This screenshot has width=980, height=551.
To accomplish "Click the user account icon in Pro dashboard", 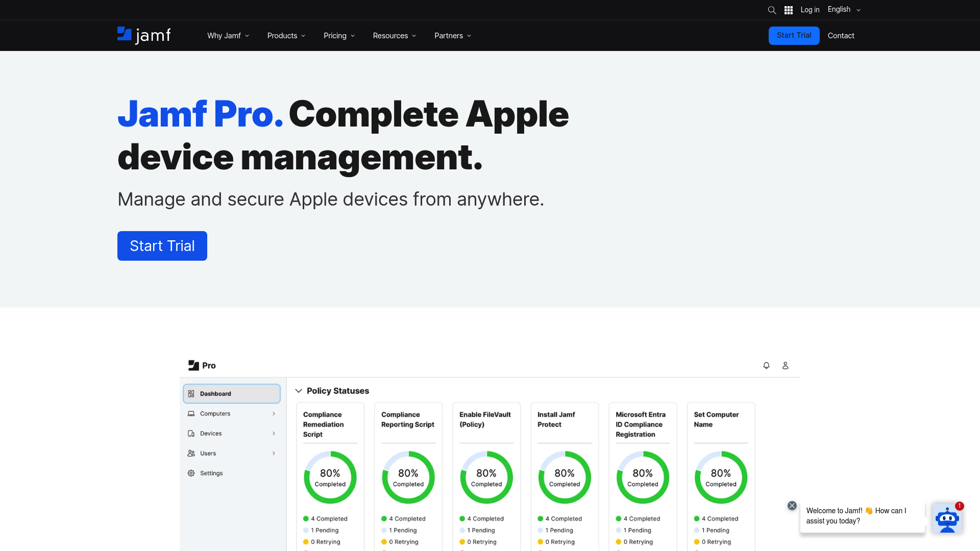I will (785, 365).
